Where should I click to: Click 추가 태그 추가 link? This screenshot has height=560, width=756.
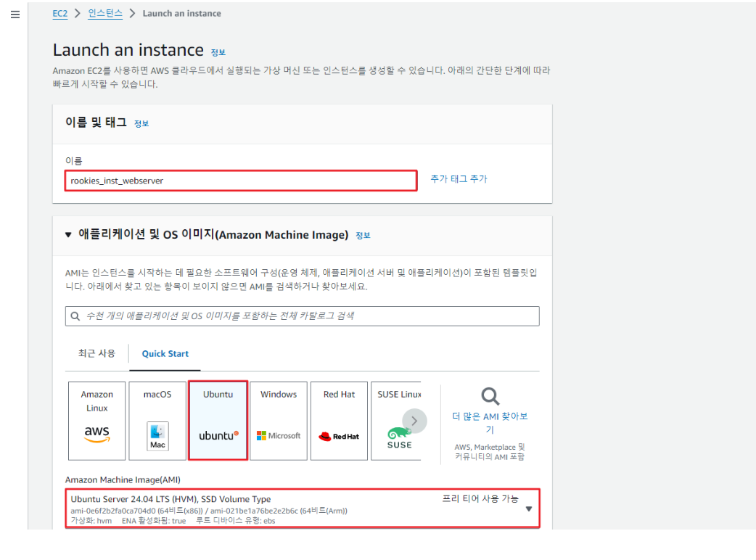click(459, 178)
